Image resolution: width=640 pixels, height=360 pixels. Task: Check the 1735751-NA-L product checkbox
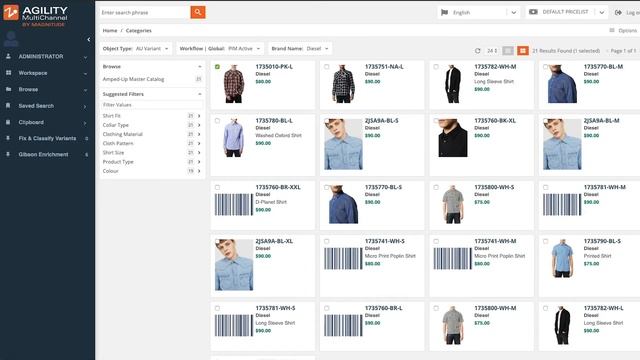327,67
